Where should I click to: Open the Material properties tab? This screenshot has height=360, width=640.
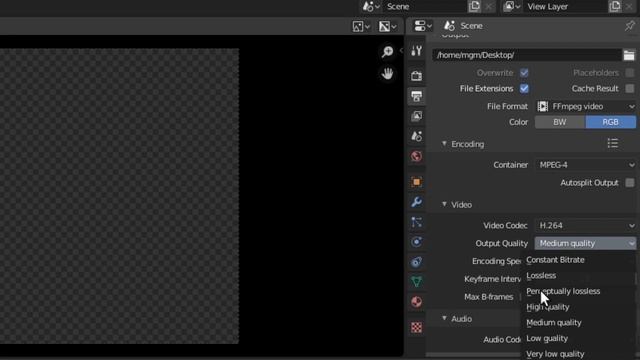(x=416, y=302)
